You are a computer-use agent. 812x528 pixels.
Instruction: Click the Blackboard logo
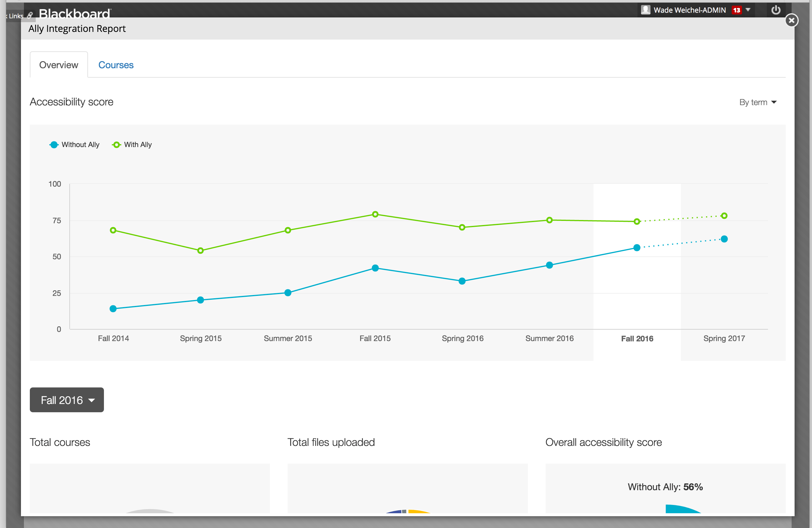(74, 13)
